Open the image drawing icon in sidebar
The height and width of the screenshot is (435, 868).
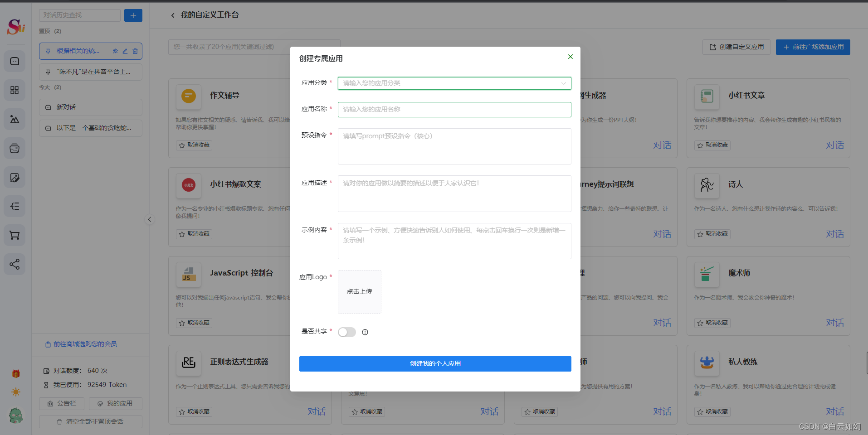(15, 119)
